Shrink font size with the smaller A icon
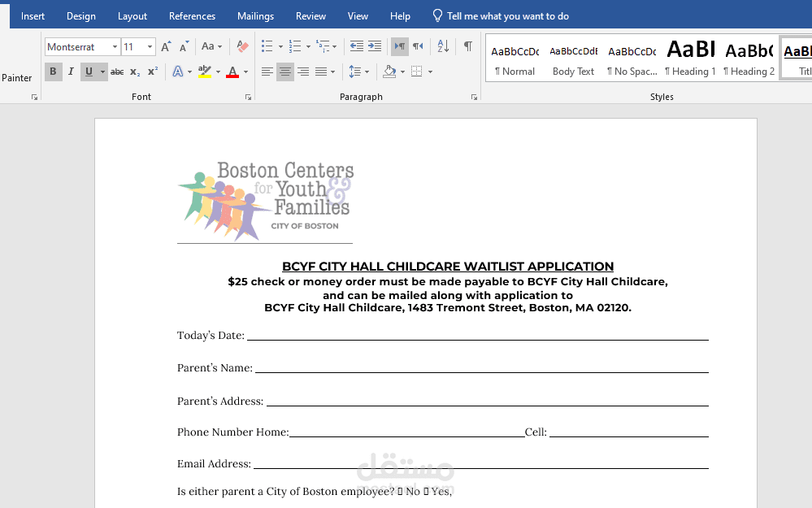Image resolution: width=812 pixels, height=508 pixels. (184, 46)
